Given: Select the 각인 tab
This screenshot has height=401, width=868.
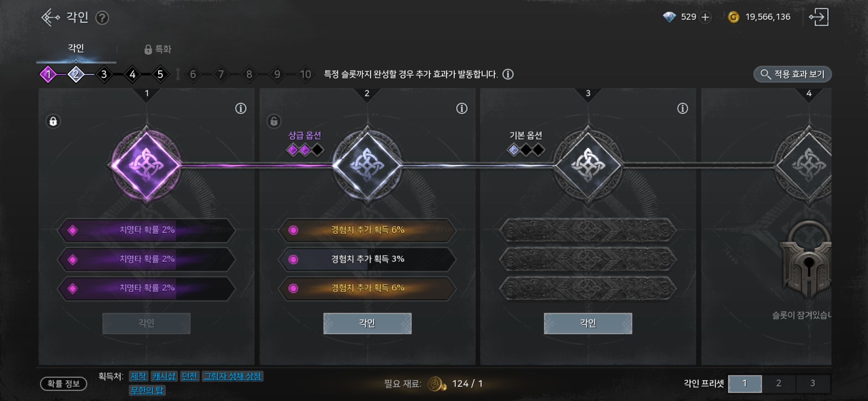Looking at the screenshot, I should 76,48.
